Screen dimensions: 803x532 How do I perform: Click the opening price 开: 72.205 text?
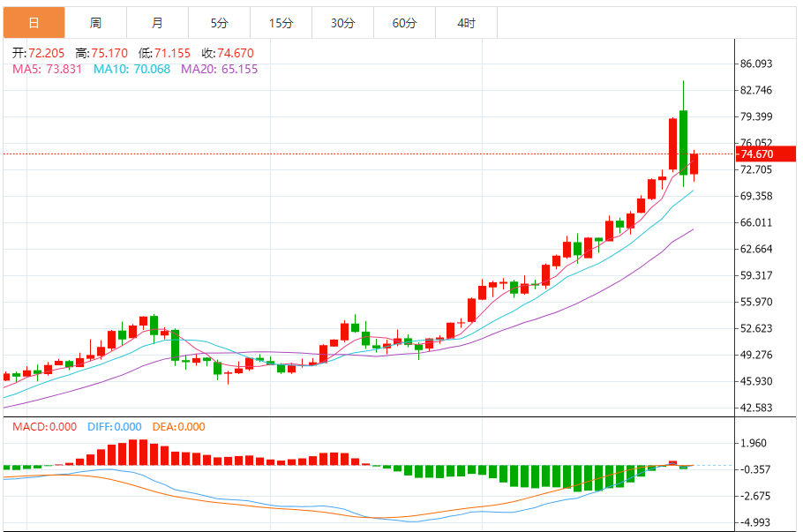click(37, 54)
